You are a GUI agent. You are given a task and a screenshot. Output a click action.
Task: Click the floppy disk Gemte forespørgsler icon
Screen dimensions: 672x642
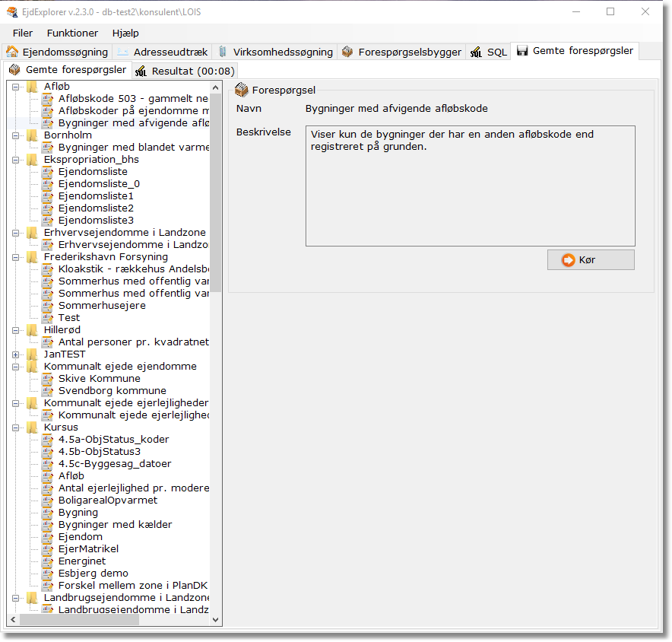[x=522, y=51]
